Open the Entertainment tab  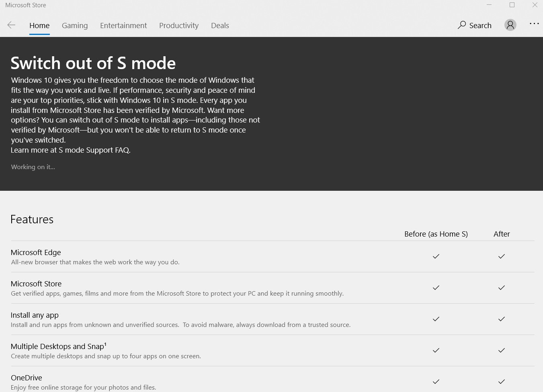pos(123,25)
